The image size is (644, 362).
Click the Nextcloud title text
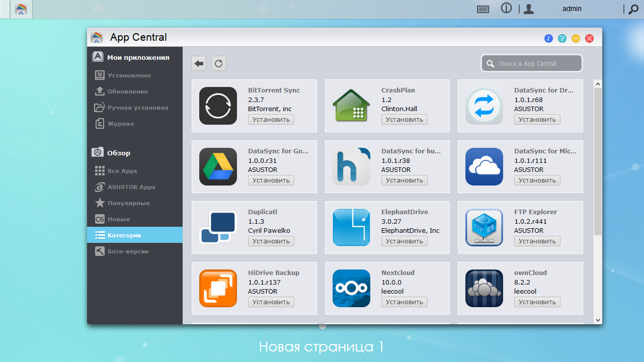[398, 273]
